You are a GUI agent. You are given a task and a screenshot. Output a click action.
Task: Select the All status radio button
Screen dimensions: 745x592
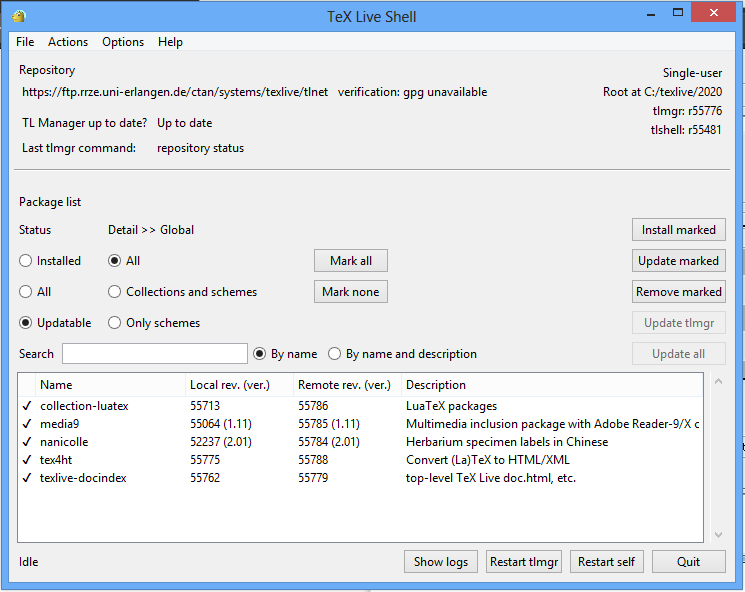pyautogui.click(x=25, y=292)
